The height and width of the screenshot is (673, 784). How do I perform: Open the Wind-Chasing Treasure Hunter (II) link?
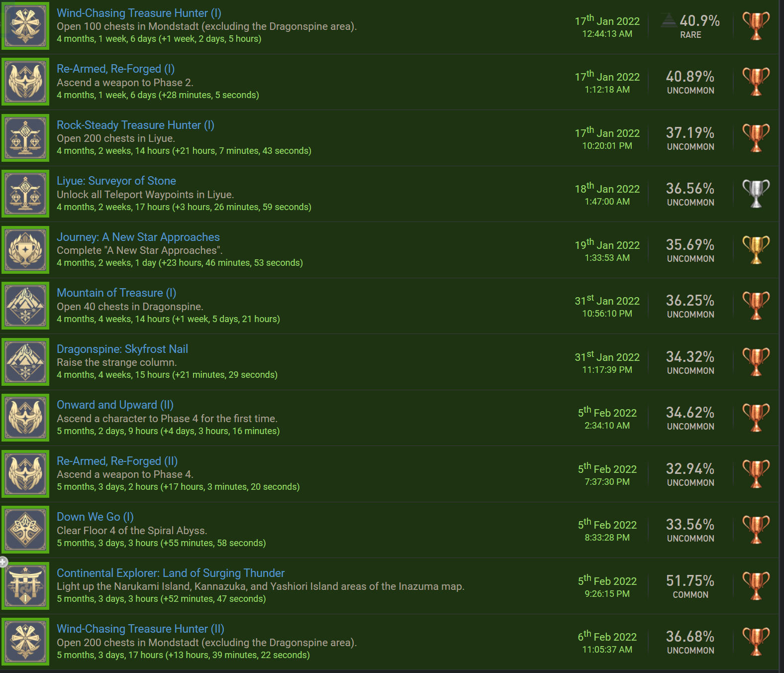(x=140, y=629)
